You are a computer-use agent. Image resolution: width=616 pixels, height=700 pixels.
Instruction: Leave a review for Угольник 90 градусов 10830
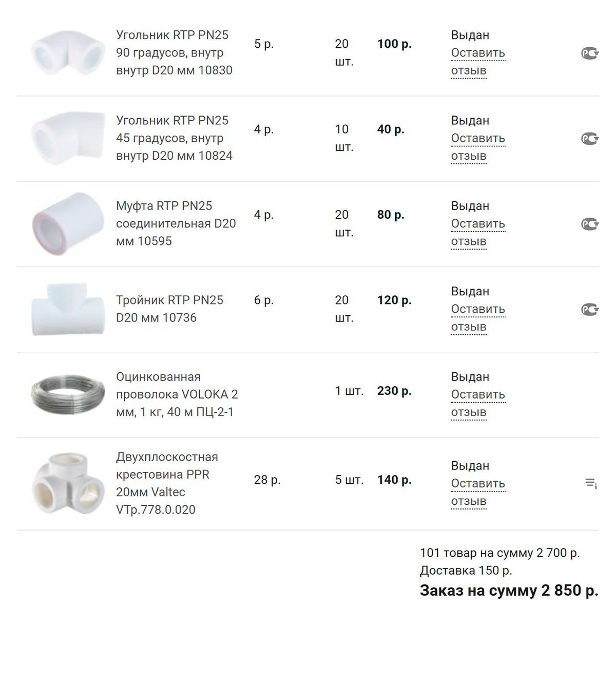point(478,62)
